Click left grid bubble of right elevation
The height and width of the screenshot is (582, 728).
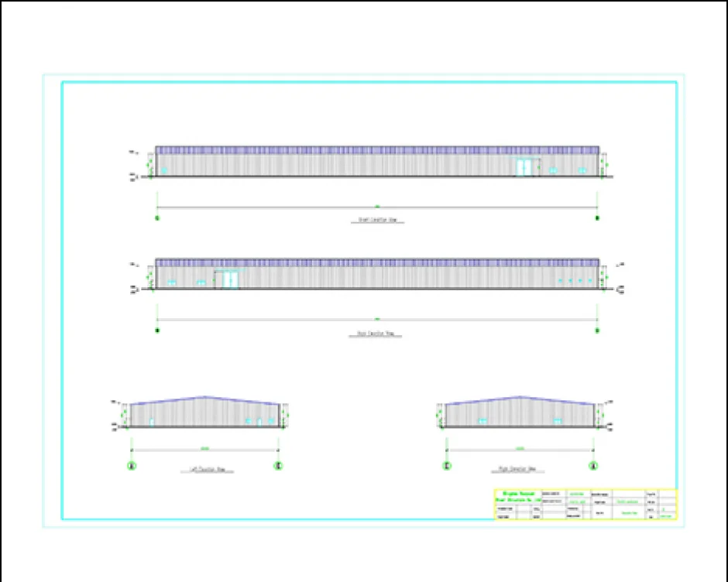447,466
